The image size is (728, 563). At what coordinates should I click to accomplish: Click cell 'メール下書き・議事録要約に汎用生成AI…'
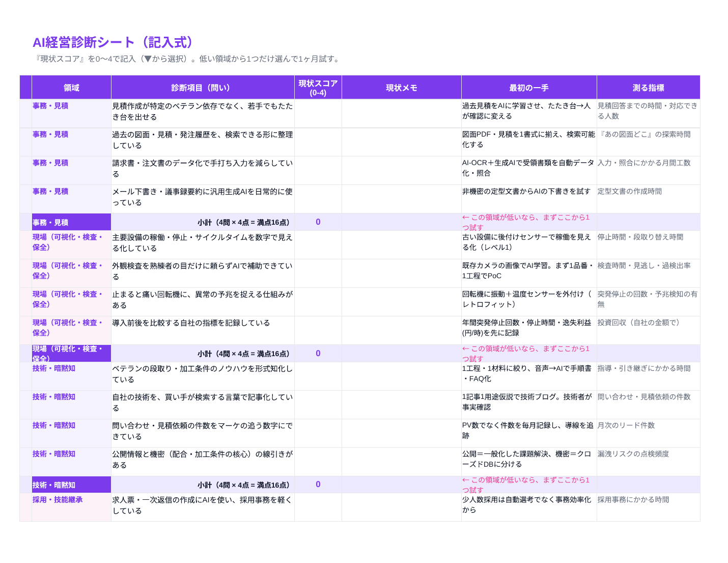pos(203,199)
